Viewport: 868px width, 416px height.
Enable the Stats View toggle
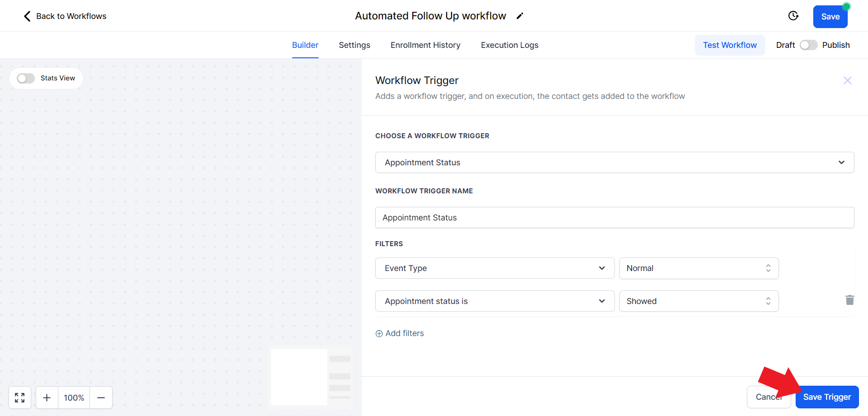pyautogui.click(x=26, y=78)
